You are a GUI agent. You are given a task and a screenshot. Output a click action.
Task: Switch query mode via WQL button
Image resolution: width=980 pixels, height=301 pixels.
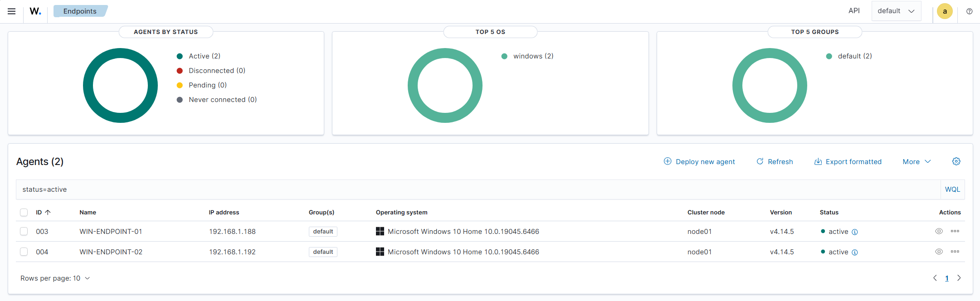(x=952, y=189)
